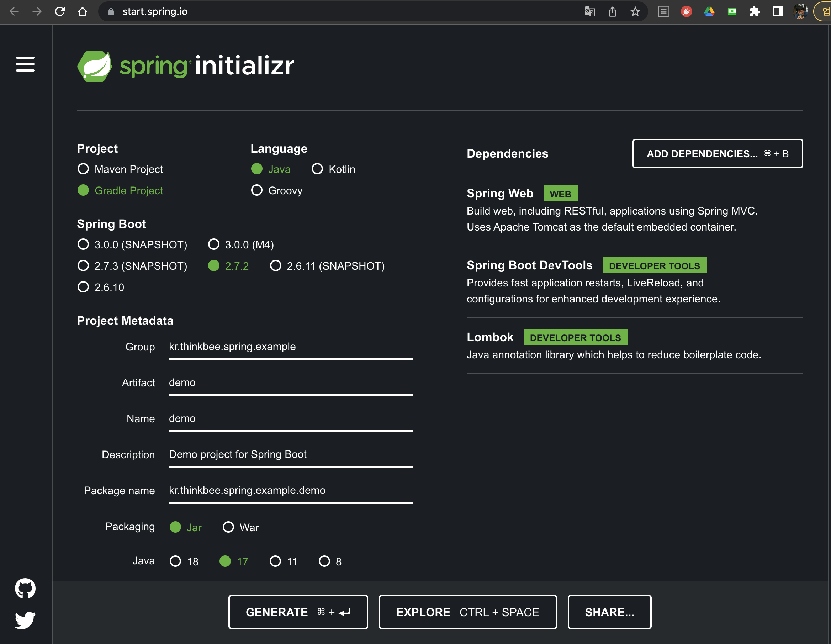The height and width of the screenshot is (644, 831).
Task: Click the Add Dependencies button
Action: coord(718,153)
